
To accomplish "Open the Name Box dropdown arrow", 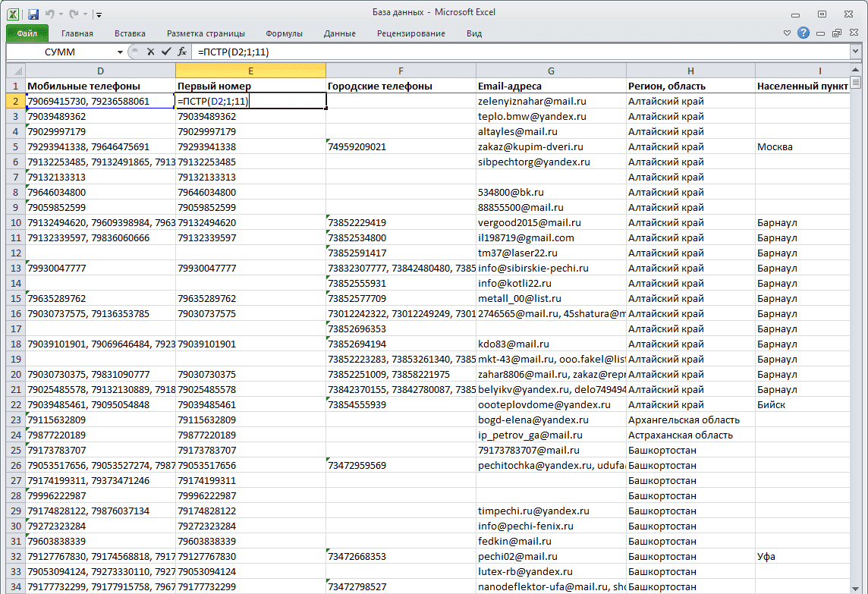I will (x=120, y=52).
